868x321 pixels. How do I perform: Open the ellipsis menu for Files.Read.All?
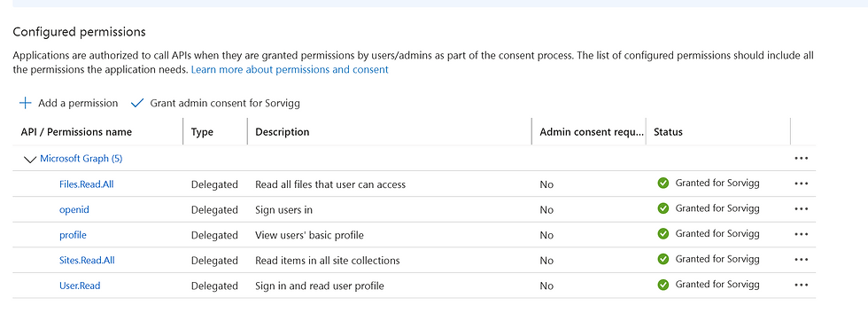(801, 184)
